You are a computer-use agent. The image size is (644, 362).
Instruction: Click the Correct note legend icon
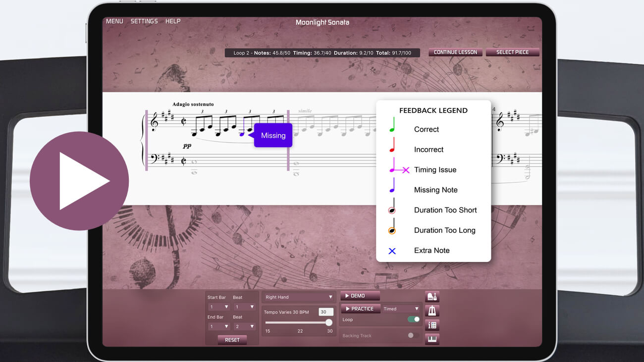coord(393,127)
